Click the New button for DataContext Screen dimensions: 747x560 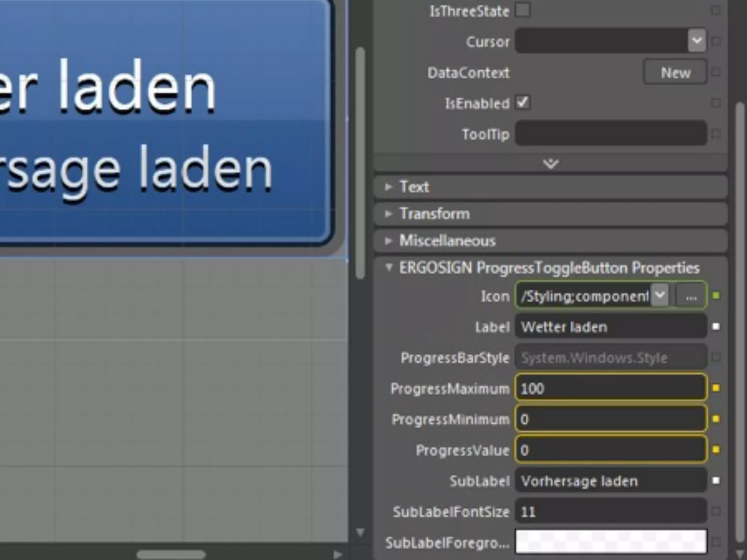click(675, 73)
